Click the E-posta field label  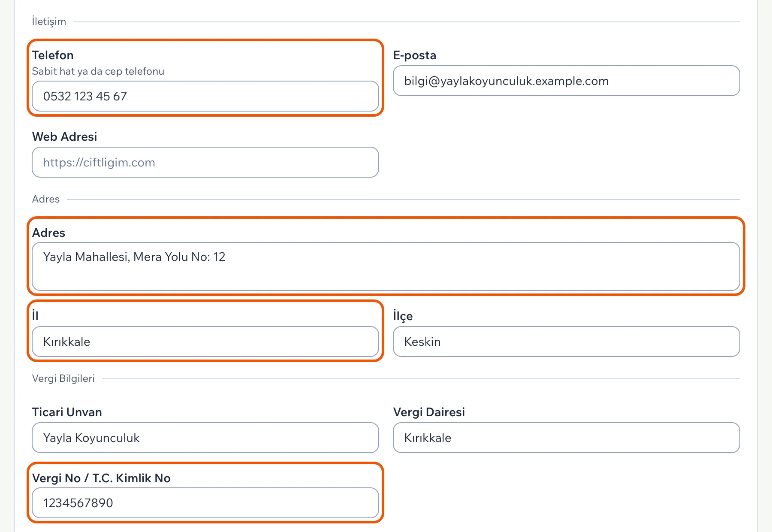pyautogui.click(x=415, y=55)
